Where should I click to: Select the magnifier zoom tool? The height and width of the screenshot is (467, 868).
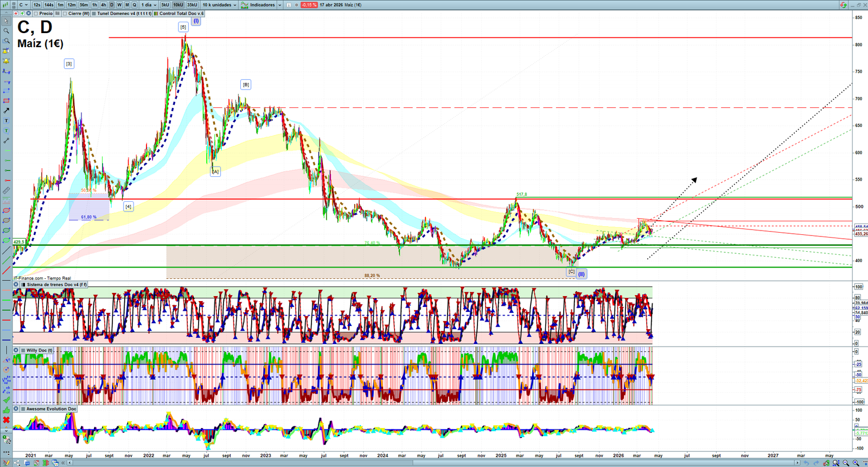click(x=6, y=31)
